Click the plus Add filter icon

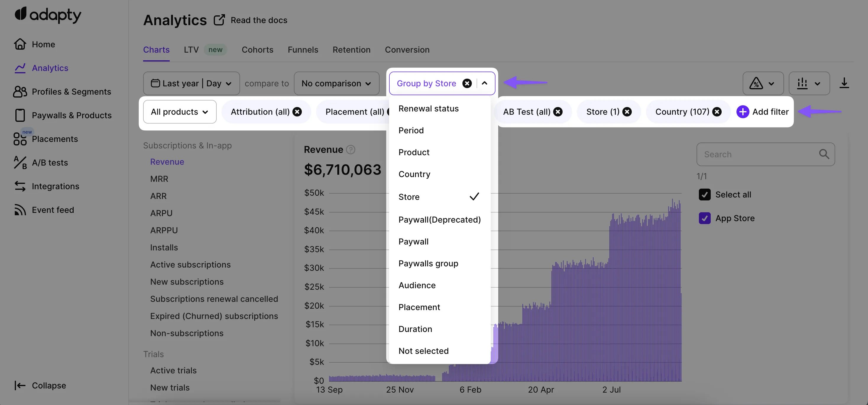(x=743, y=111)
